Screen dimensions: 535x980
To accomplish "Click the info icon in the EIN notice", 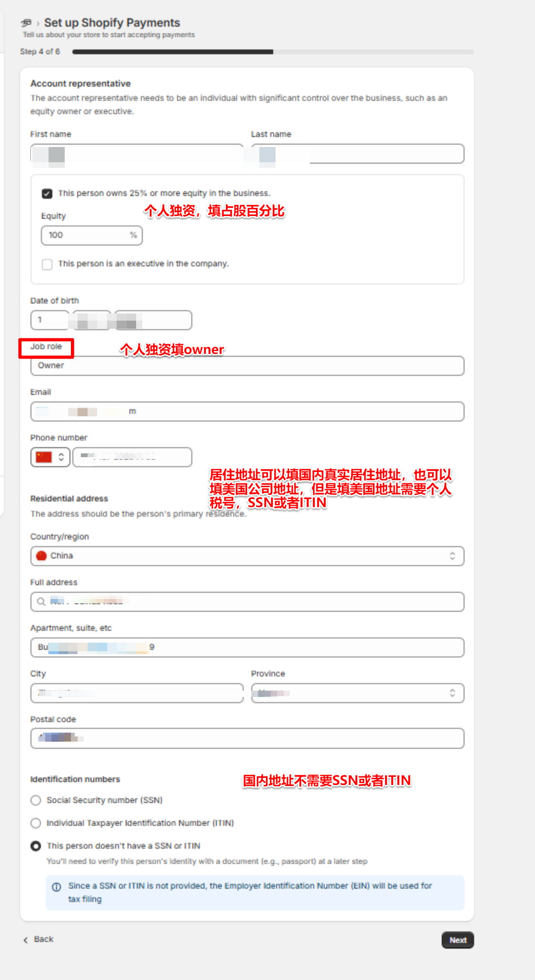I will pyautogui.click(x=57, y=887).
